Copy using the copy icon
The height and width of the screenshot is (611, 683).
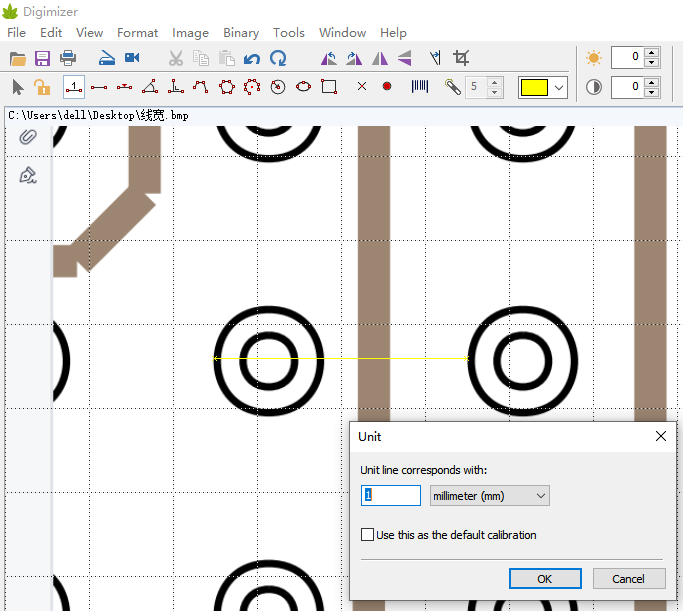tap(201, 58)
